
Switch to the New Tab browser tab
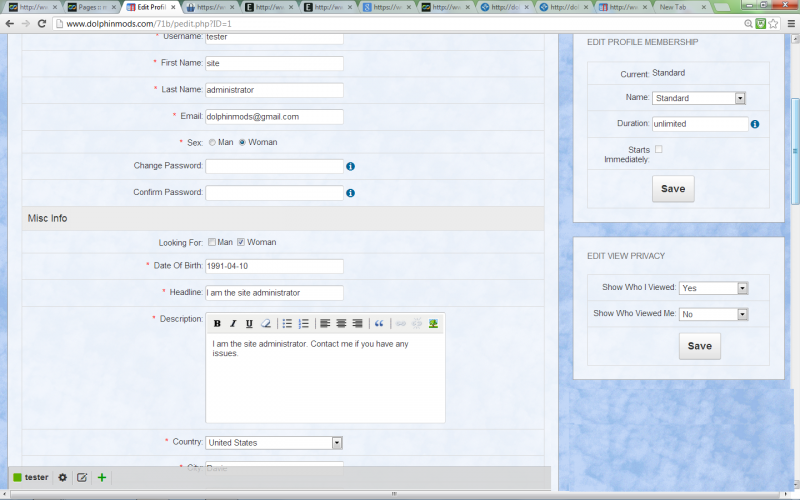coord(681,7)
